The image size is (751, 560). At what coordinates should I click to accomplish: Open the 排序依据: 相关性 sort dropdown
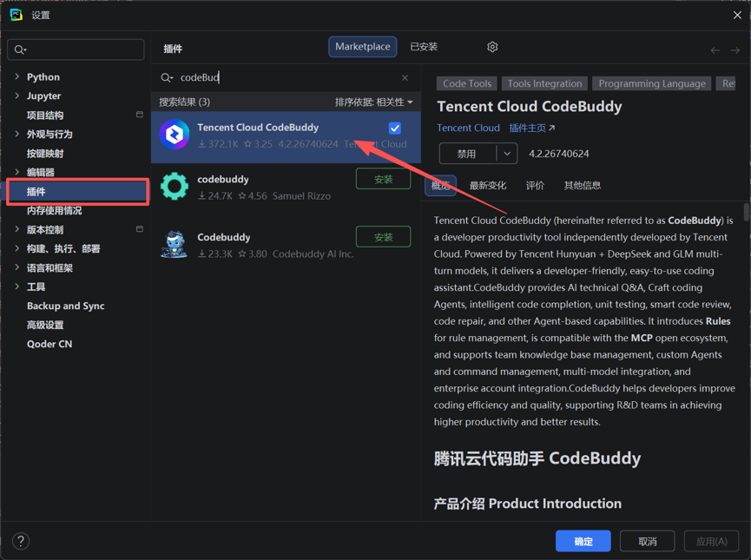pos(373,102)
